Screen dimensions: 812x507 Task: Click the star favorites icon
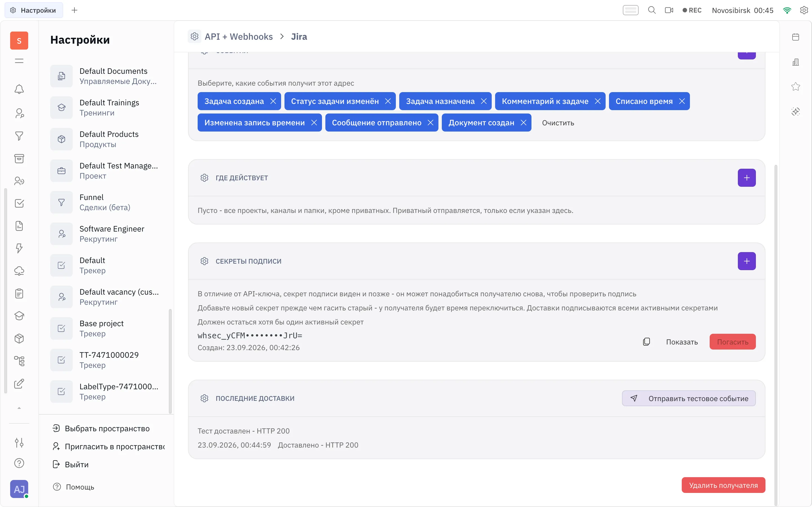(x=796, y=86)
